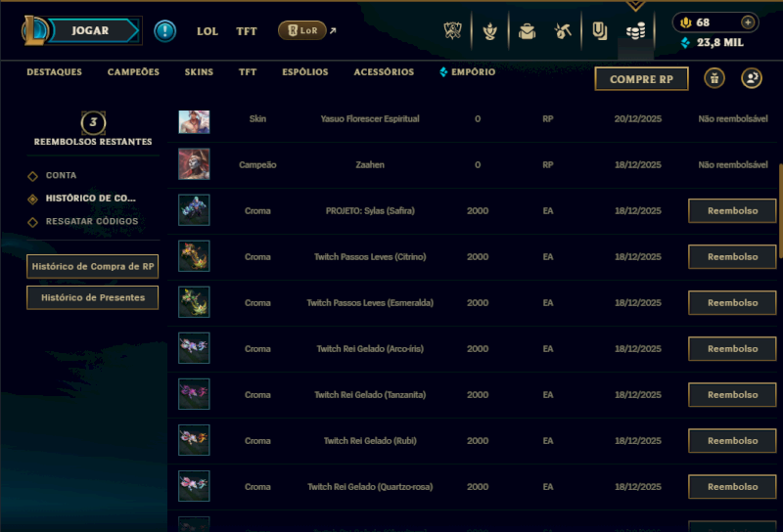Open the store coins icon

(635, 31)
